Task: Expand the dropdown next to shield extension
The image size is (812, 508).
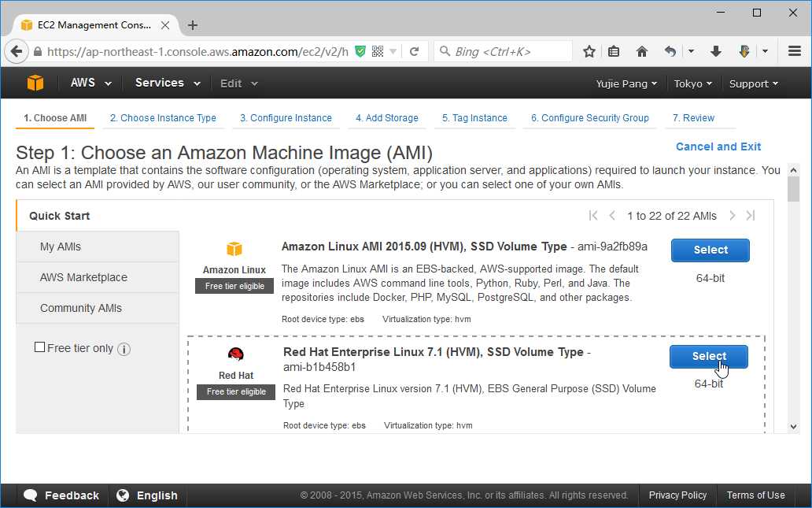Action: pyautogui.click(x=765, y=51)
